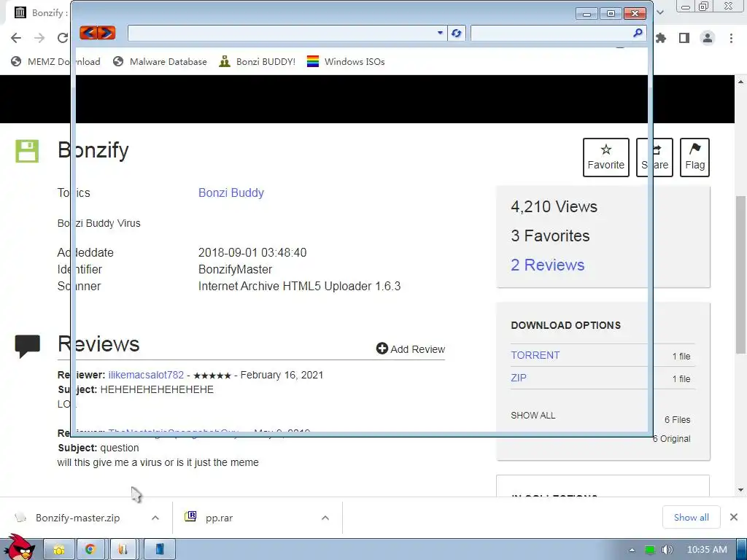The height and width of the screenshot is (560, 747).
Task: Click the 3 Favorites text
Action: [550, 236]
